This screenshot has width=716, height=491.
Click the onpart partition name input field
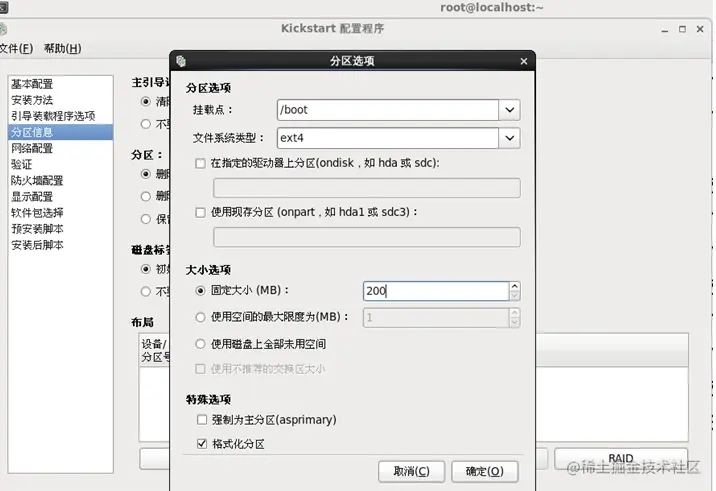point(367,237)
